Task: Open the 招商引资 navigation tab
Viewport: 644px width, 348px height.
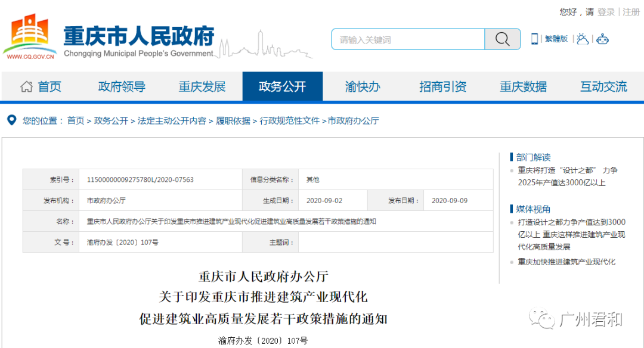Action: click(442, 86)
